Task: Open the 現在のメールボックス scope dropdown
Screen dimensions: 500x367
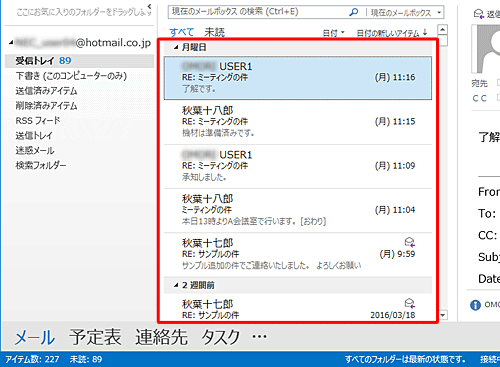Action: click(x=440, y=13)
